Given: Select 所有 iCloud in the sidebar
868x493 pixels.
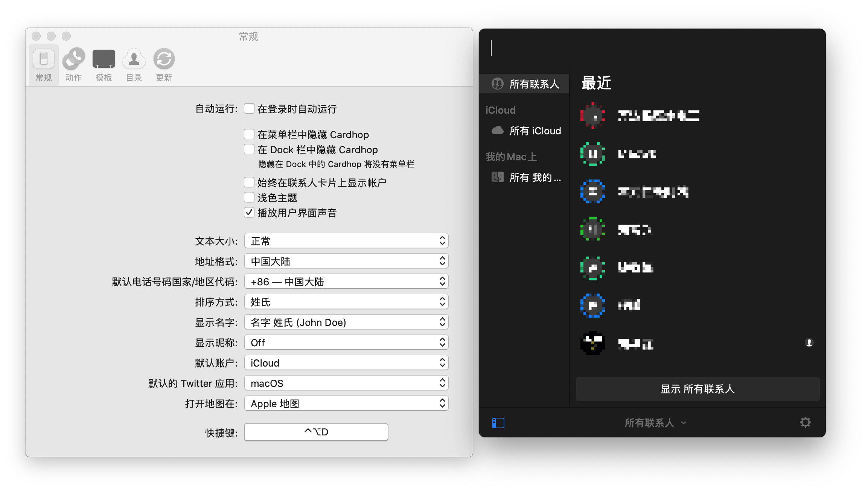Looking at the screenshot, I should pyautogui.click(x=535, y=131).
